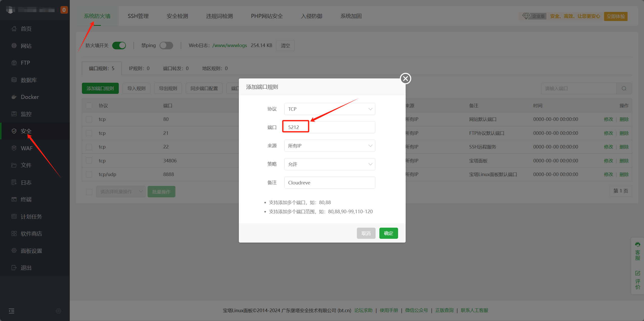Open the IP规则 tab
This screenshot has height=321, width=644.
(x=139, y=69)
